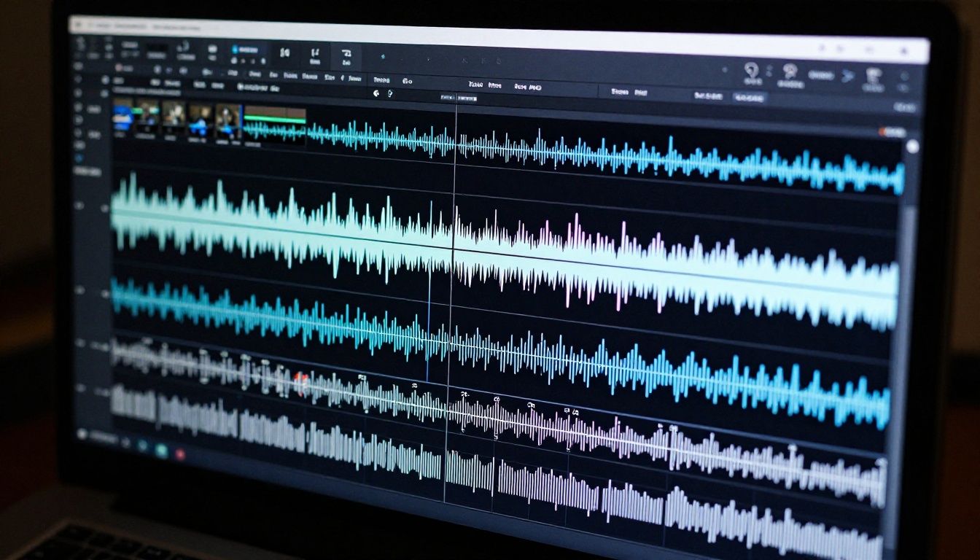Click the green circular icon in bottom-left bar
This screenshot has width=980, height=560.
pos(160,451)
